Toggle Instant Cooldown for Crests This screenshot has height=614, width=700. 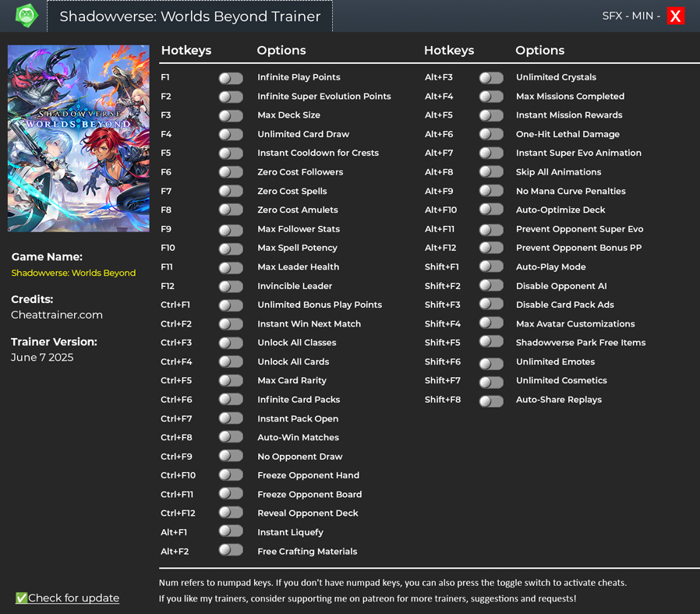231,154
